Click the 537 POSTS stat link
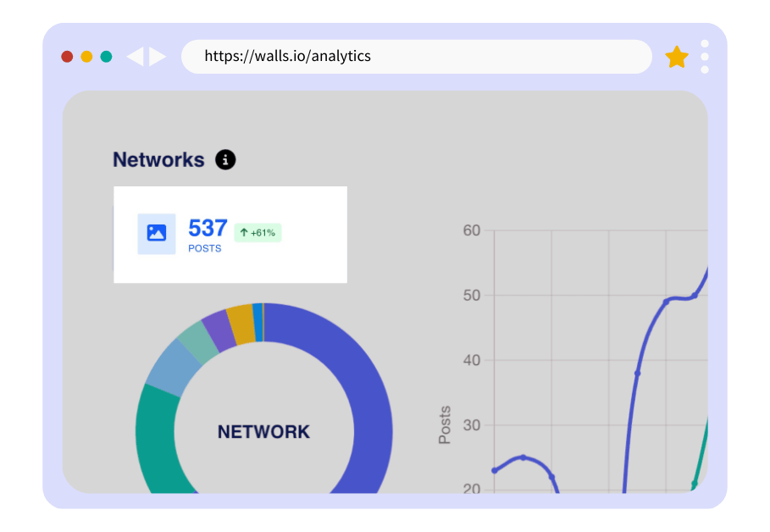This screenshot has width=770, height=532. click(x=206, y=233)
